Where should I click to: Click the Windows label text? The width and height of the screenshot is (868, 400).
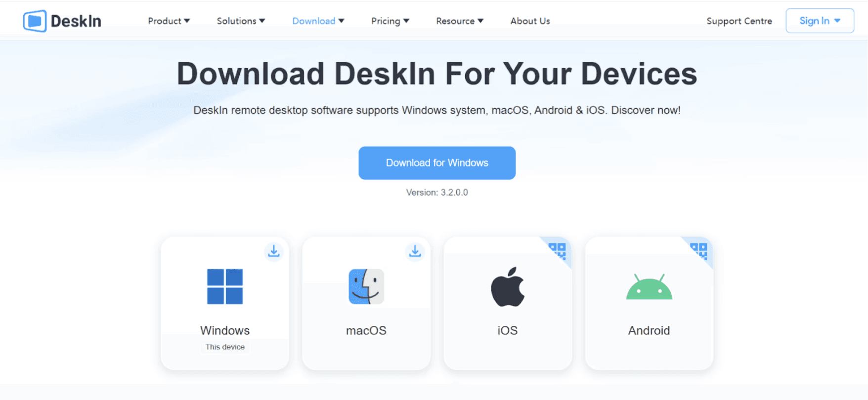click(225, 330)
